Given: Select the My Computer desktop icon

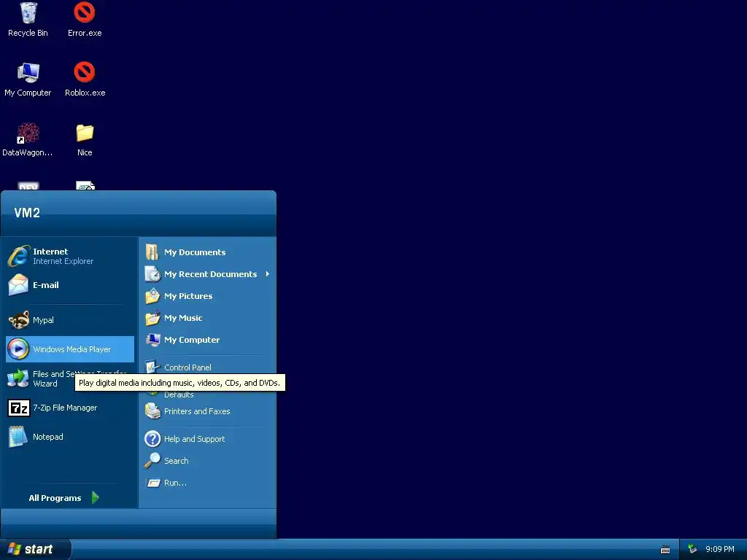Looking at the screenshot, I should (x=28, y=79).
